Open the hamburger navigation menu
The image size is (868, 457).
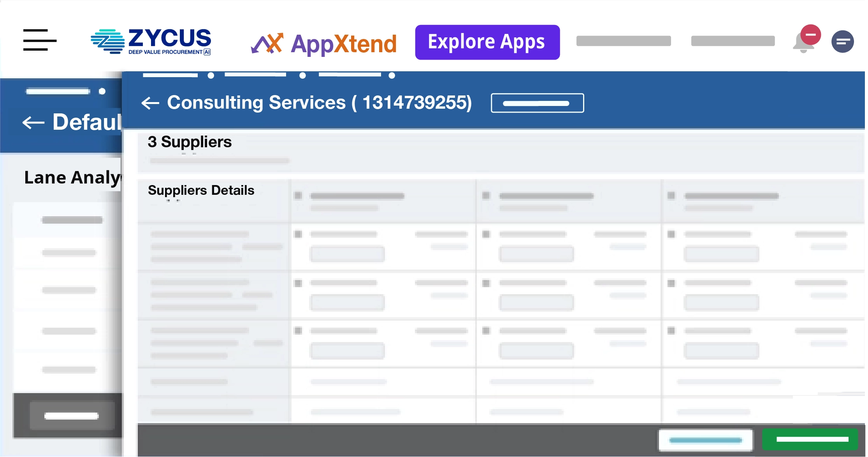coord(40,40)
